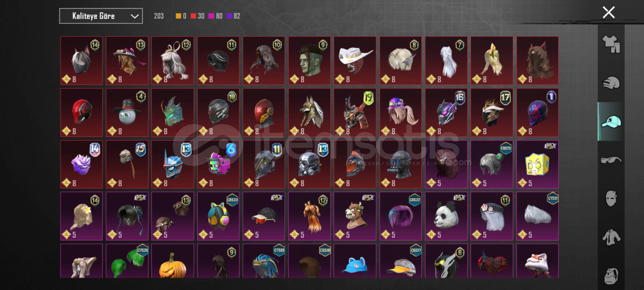Select the jacket category icon in the sidebar
Viewport: 644px width, 290px height.
pos(611,237)
